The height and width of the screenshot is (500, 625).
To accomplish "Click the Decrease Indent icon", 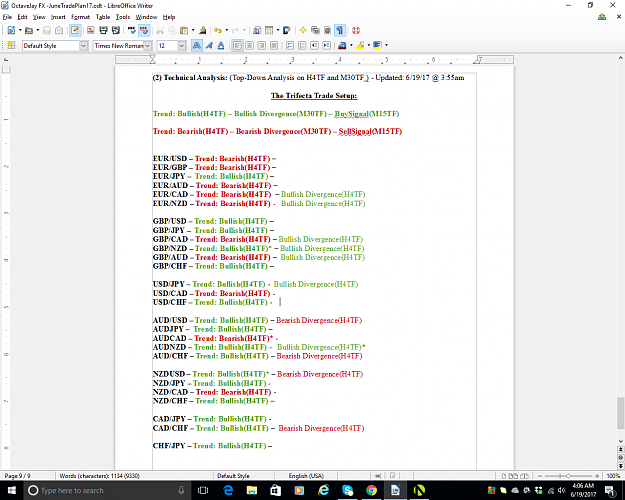I will click(x=314, y=45).
